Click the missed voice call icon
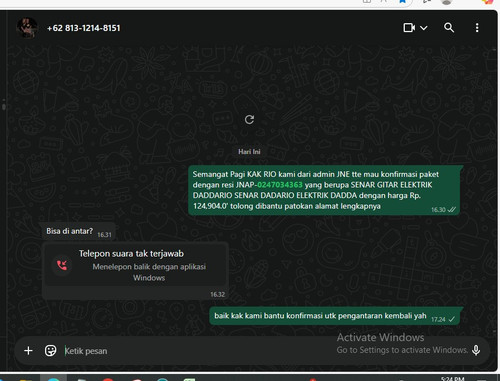The image size is (500, 381). click(62, 265)
